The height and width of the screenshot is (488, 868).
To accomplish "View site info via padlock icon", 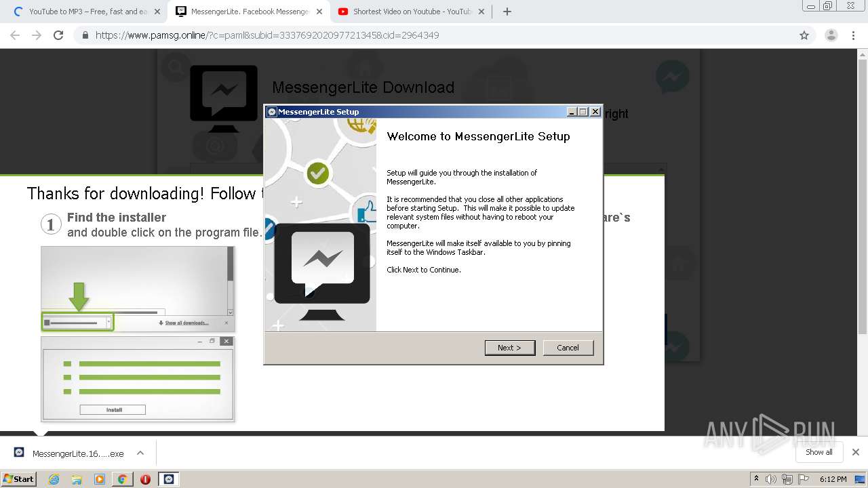I will click(x=85, y=35).
